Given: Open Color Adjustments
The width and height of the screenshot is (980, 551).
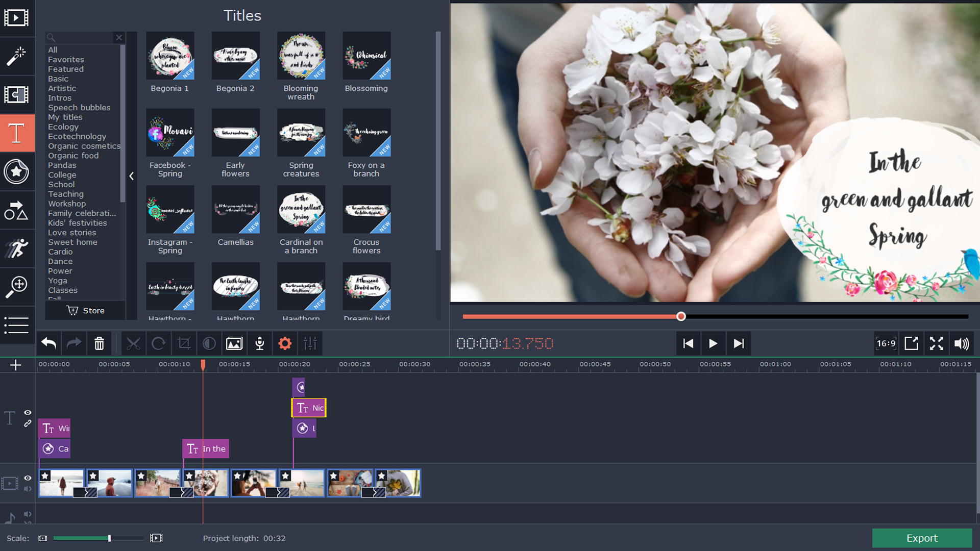Looking at the screenshot, I should point(209,343).
